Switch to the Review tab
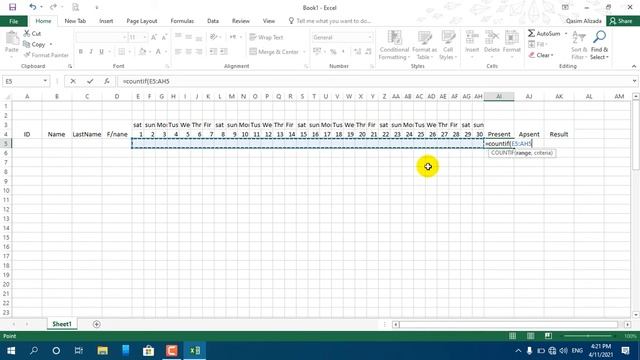Image resolution: width=640 pixels, height=360 pixels. 240,21
